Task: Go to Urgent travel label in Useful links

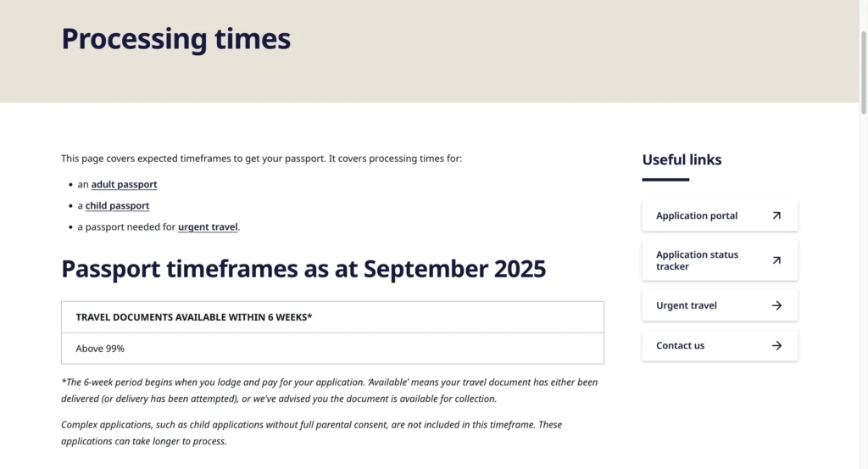Action: pyautogui.click(x=687, y=305)
